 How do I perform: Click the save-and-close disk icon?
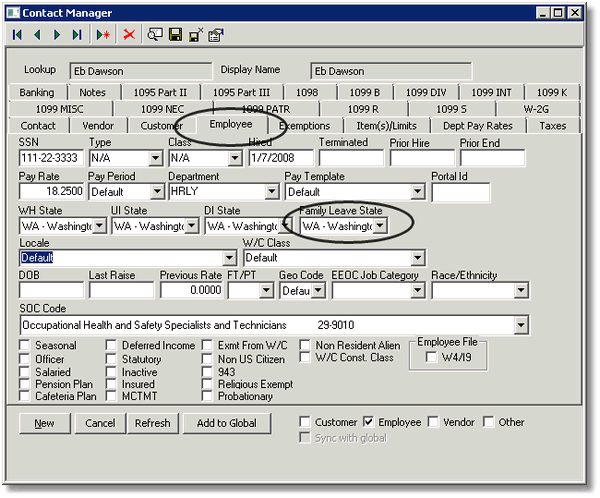196,35
